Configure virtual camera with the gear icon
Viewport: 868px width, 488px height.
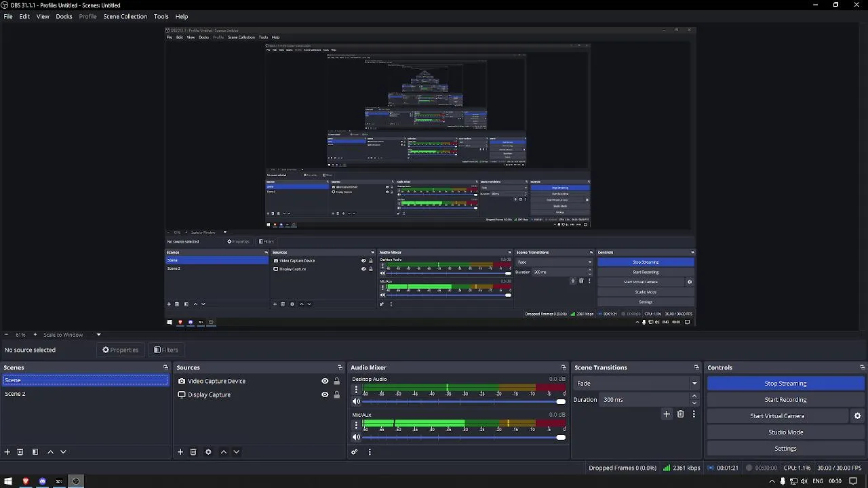tap(857, 416)
